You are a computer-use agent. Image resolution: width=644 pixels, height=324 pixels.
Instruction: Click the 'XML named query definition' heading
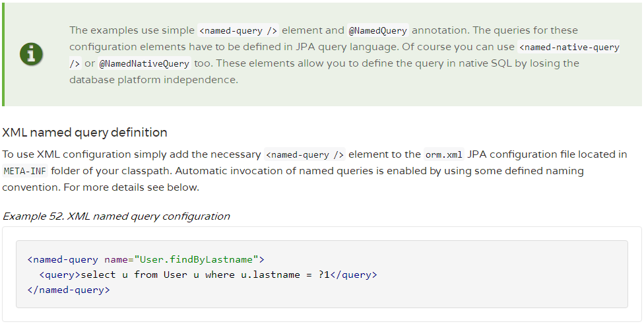(85, 132)
